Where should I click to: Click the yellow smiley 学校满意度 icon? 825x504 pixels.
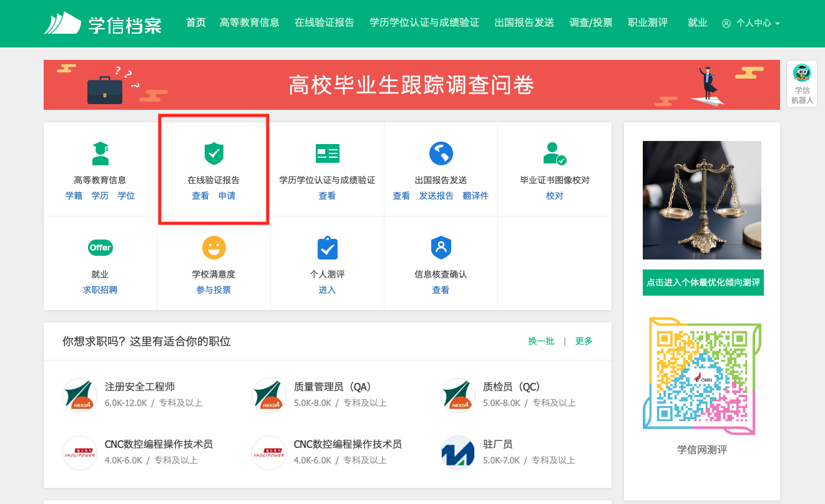213,248
